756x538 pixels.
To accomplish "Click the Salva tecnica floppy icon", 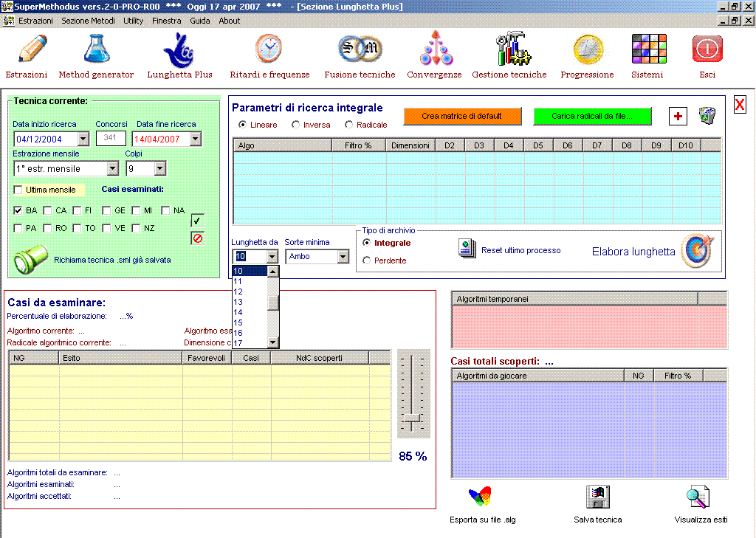I will coord(598,497).
